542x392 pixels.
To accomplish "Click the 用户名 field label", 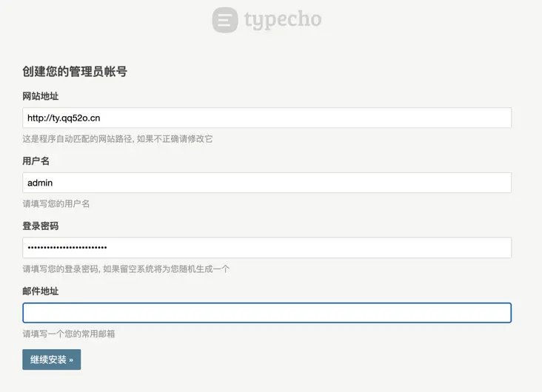I will click(36, 161).
